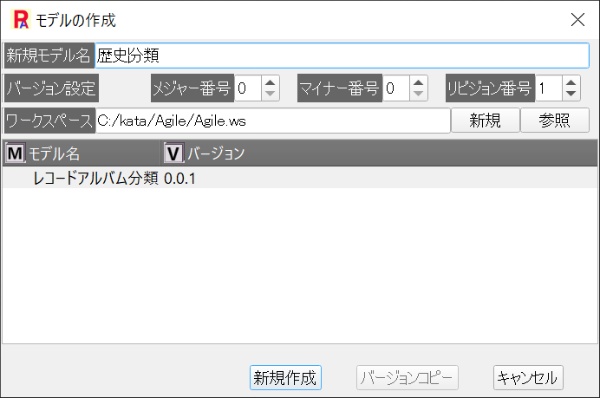Open workspace browser with 参照 button
Viewport: 600px width, 398px height.
(x=554, y=121)
